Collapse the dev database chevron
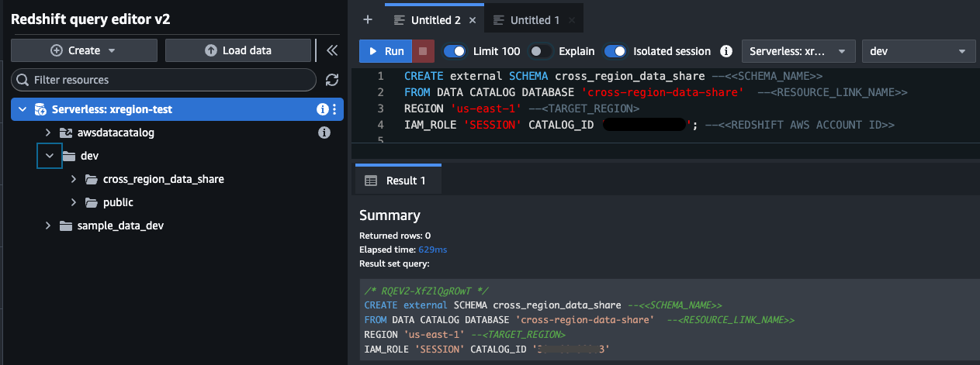Screen dimensions: 980x365 [49, 156]
